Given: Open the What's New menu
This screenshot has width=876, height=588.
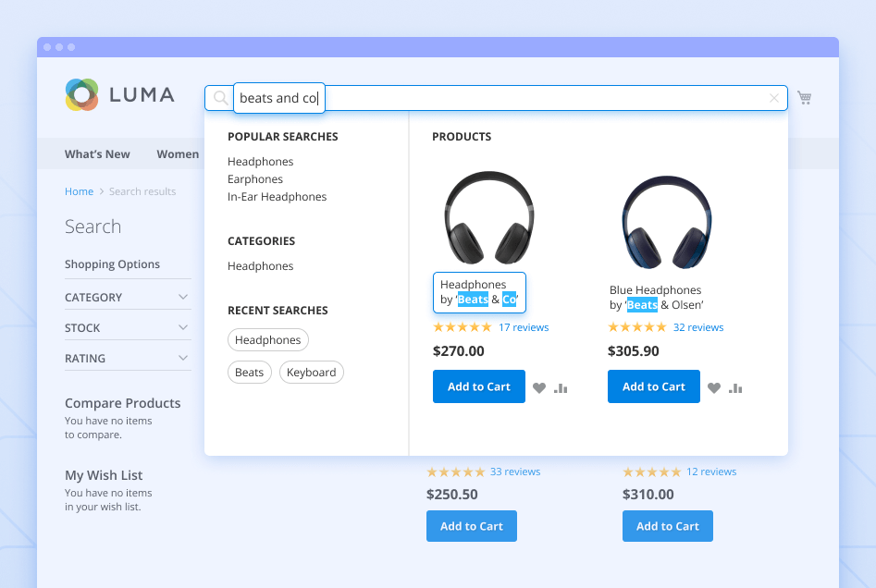Looking at the screenshot, I should point(97,154).
